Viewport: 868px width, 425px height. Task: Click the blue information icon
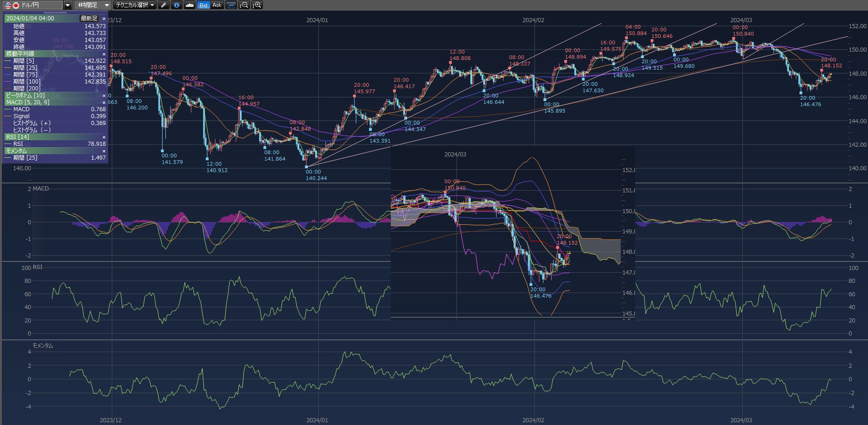176,5
